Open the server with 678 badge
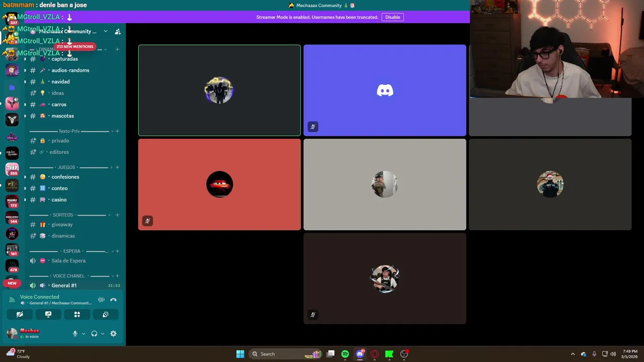 (x=12, y=265)
